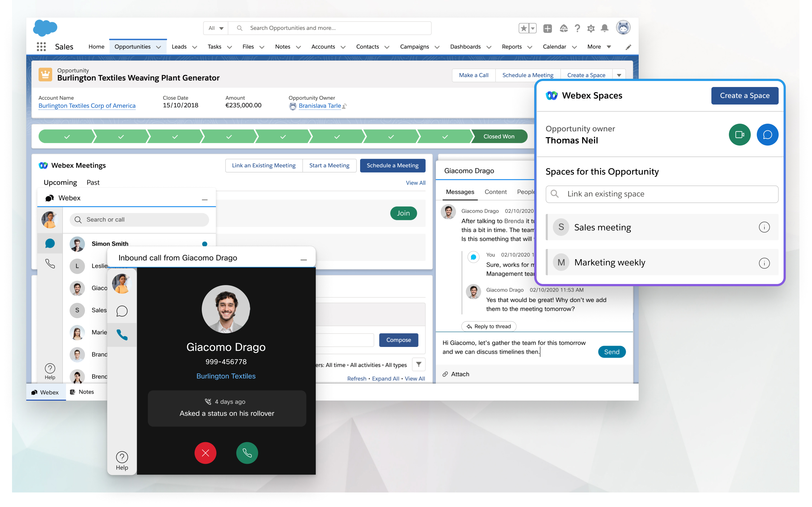Click the Search Opportunities field

click(330, 28)
